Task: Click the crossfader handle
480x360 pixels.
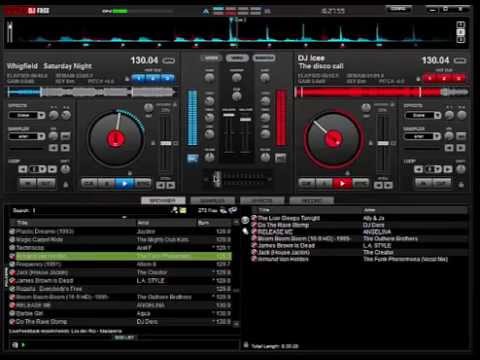Action: (217, 179)
